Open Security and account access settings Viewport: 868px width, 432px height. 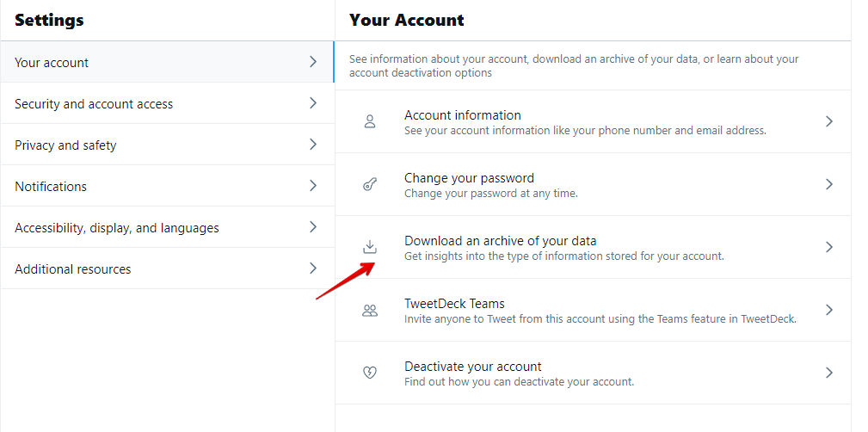coord(94,104)
